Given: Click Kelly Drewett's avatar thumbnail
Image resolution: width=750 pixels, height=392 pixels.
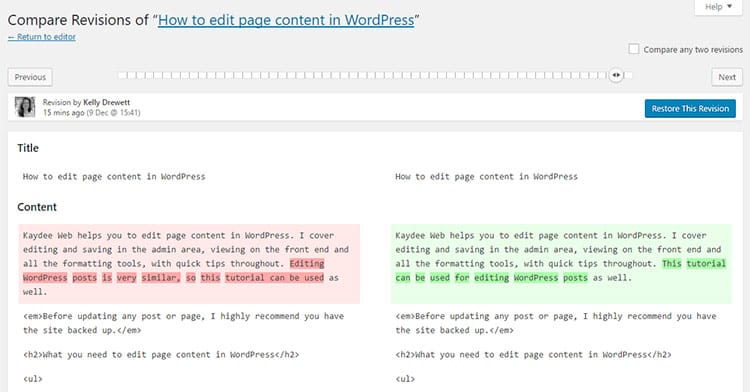Looking at the screenshot, I should (x=25, y=107).
